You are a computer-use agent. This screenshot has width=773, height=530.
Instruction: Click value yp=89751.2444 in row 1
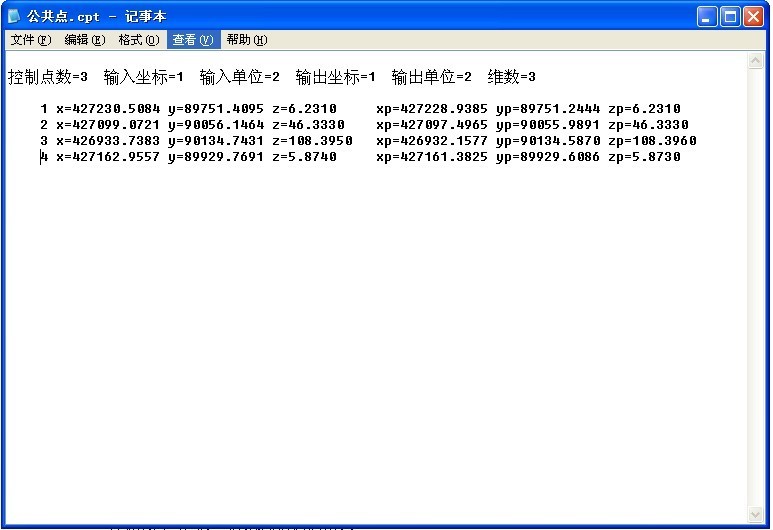548,108
